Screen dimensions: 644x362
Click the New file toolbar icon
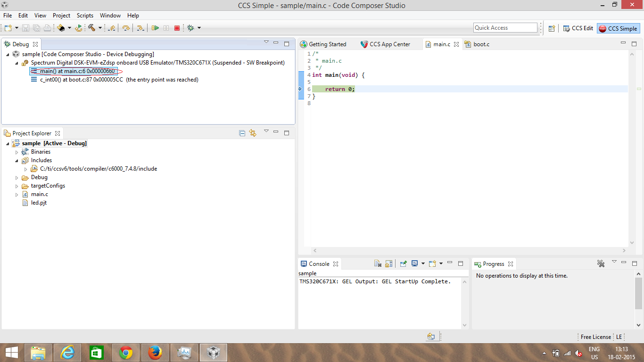[8, 28]
